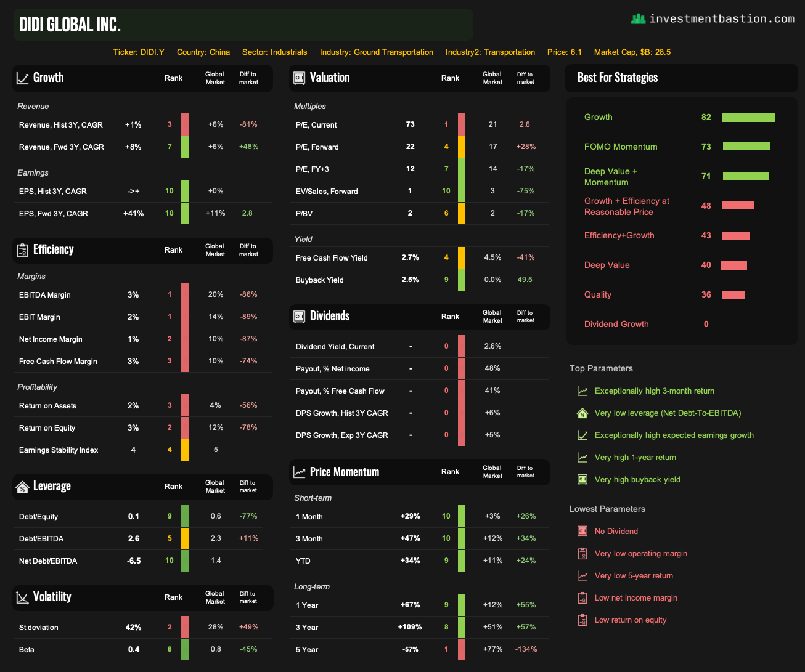The height and width of the screenshot is (672, 805).
Task: Click the Efficiency+Growth strategy label
Action: pos(619,235)
